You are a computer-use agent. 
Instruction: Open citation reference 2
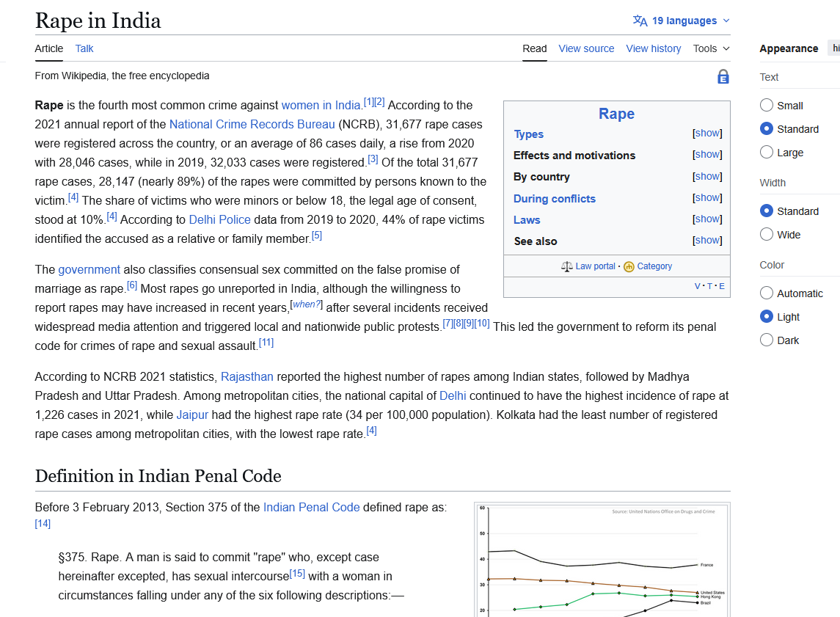(379, 102)
